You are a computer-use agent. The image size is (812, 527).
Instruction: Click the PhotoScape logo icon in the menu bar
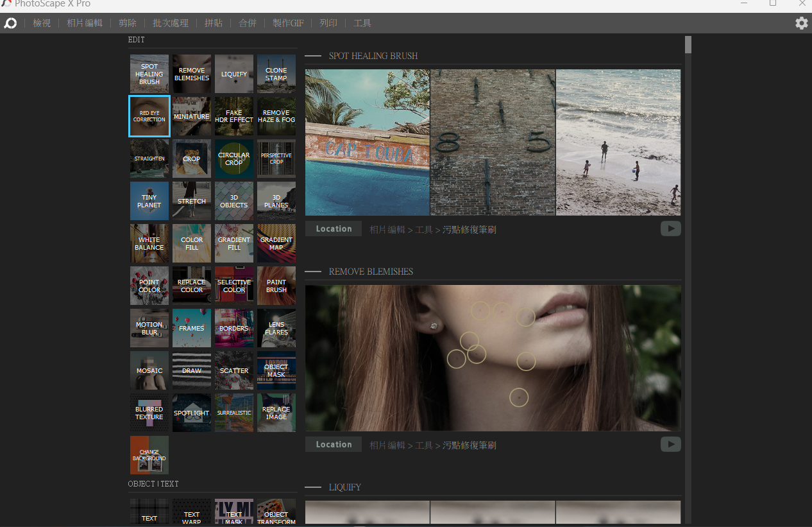tap(10, 23)
